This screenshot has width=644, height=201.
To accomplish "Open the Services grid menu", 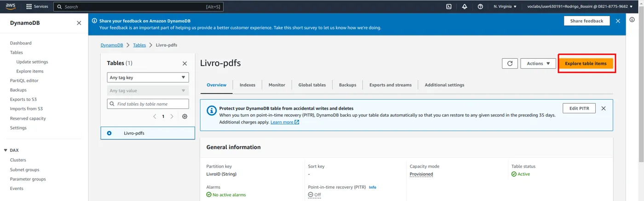I will point(37,6).
